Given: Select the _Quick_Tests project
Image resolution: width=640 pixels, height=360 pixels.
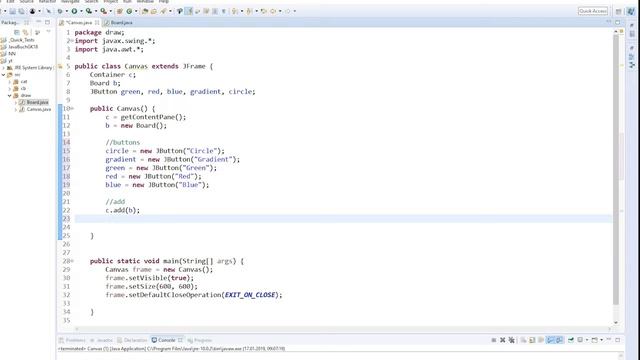Looking at the screenshot, I should [x=22, y=40].
